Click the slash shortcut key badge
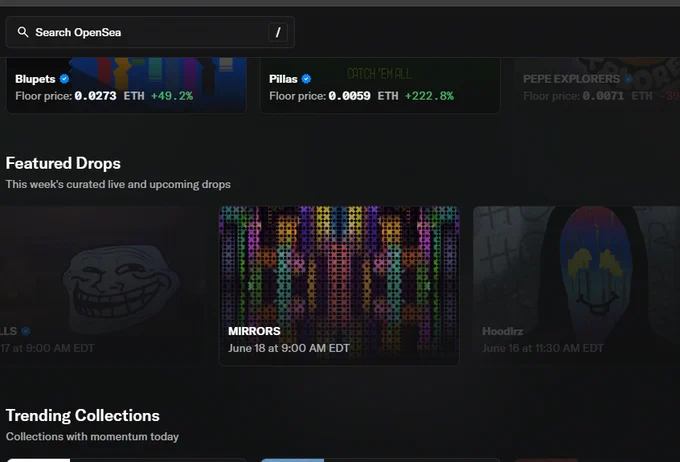Viewport: 680px width, 462px height. pos(278,32)
